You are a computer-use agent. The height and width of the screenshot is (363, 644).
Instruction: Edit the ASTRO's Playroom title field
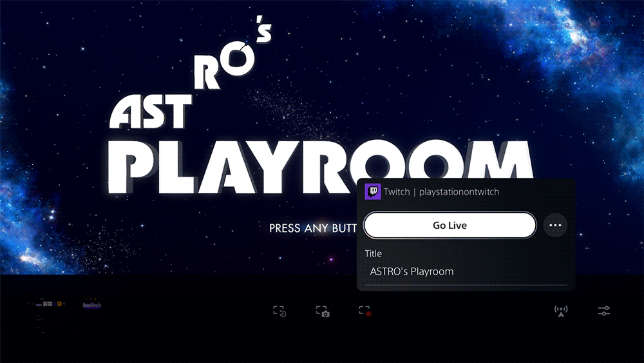[x=466, y=271]
